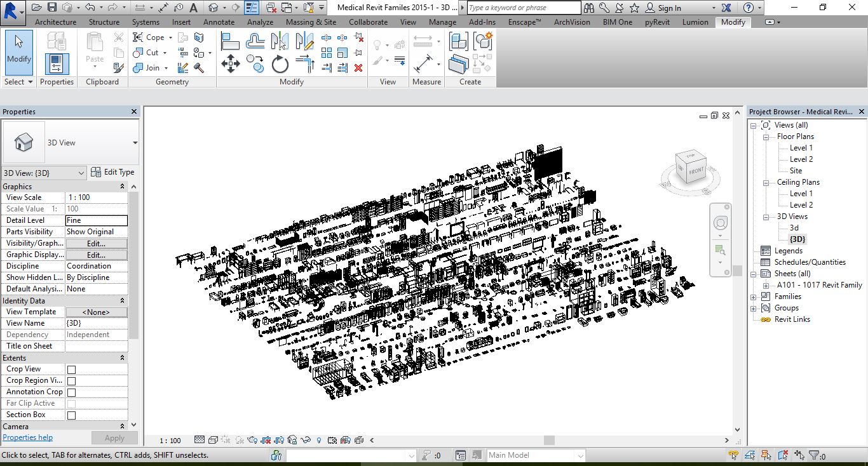Click the horizontal scrollbar thumb under the view
The image size is (868, 466).
click(x=549, y=440)
